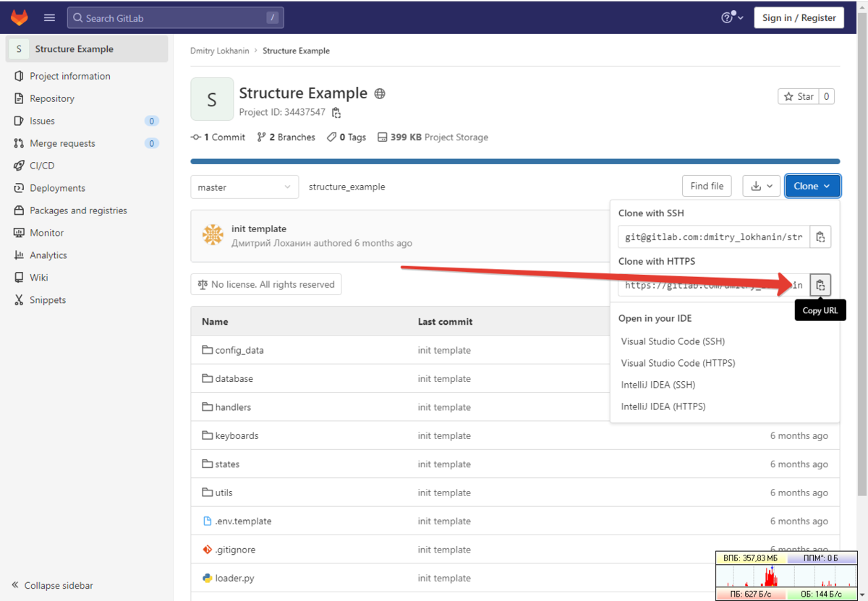Copy the SSH clone URL clipboard icon
The width and height of the screenshot is (868, 601).
click(820, 236)
